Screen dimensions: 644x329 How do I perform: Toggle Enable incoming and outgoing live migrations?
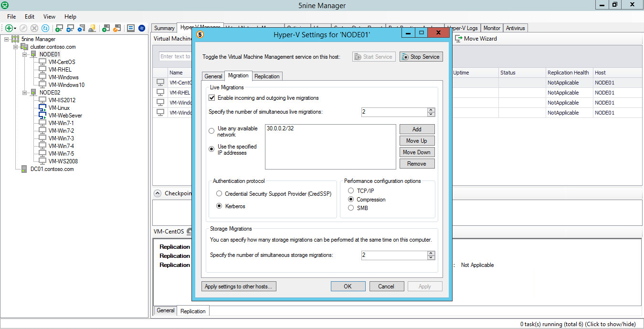[212, 98]
